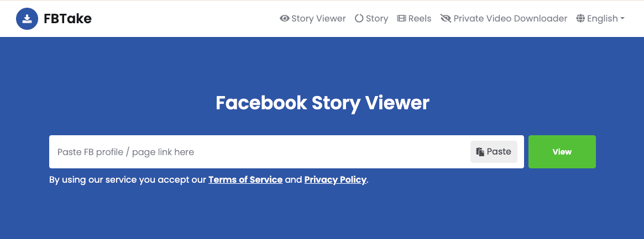The width and height of the screenshot is (644, 239).
Task: Open Private Video Downloader text link
Action: tap(510, 19)
